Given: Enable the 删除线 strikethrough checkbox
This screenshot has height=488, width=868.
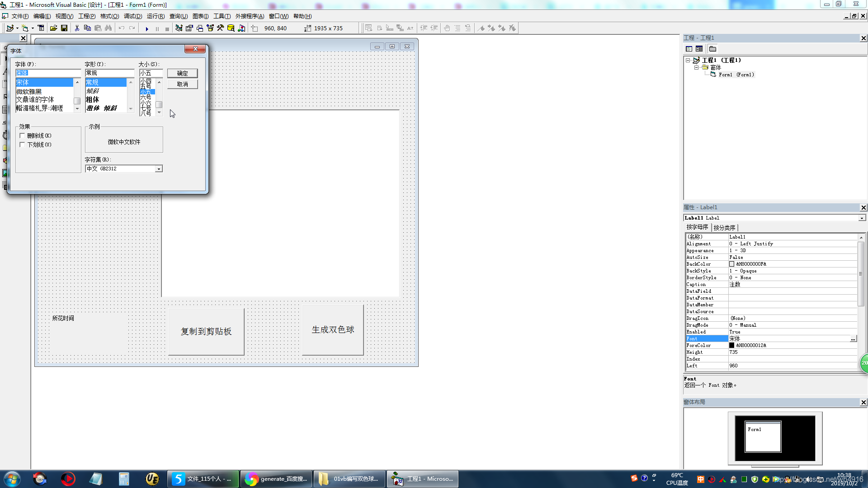Looking at the screenshot, I should (22, 136).
